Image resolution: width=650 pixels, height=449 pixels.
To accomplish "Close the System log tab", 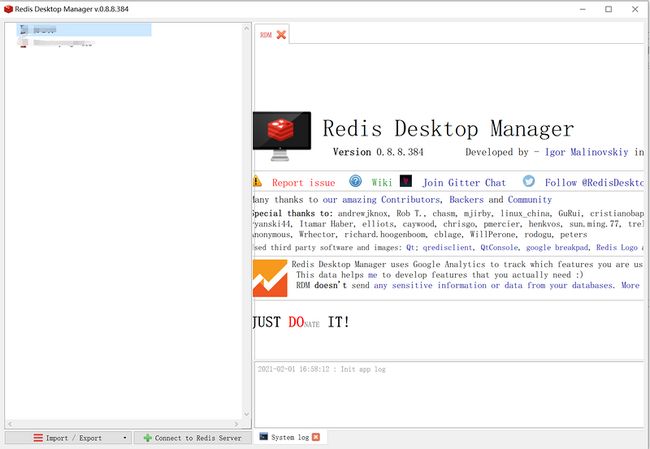I will point(316,437).
